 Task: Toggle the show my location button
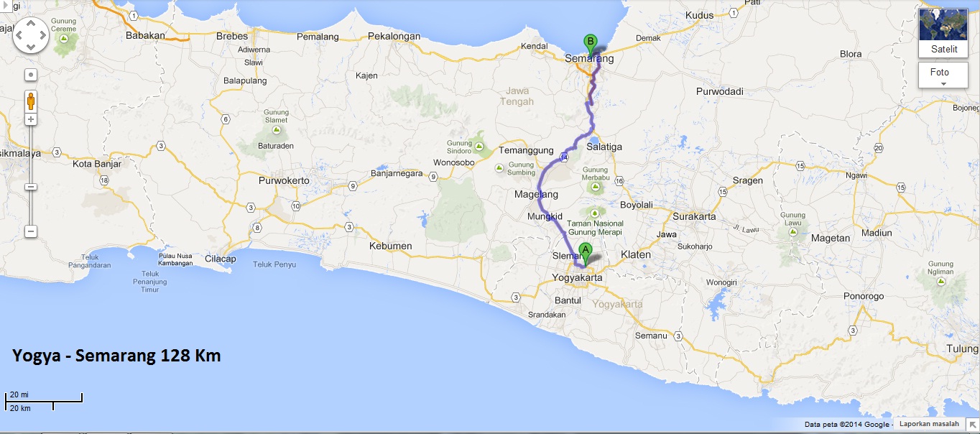tap(31, 75)
